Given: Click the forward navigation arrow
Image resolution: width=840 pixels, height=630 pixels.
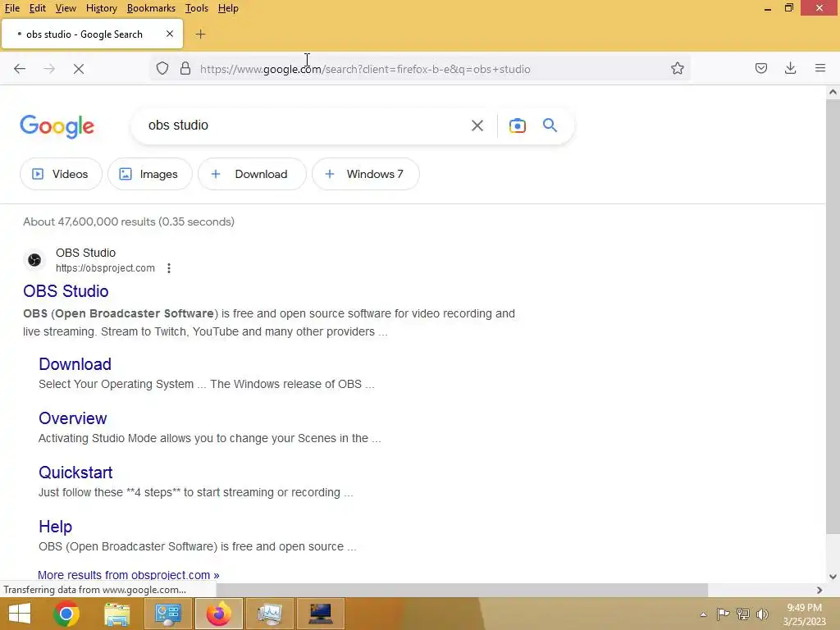Looking at the screenshot, I should (x=49, y=69).
